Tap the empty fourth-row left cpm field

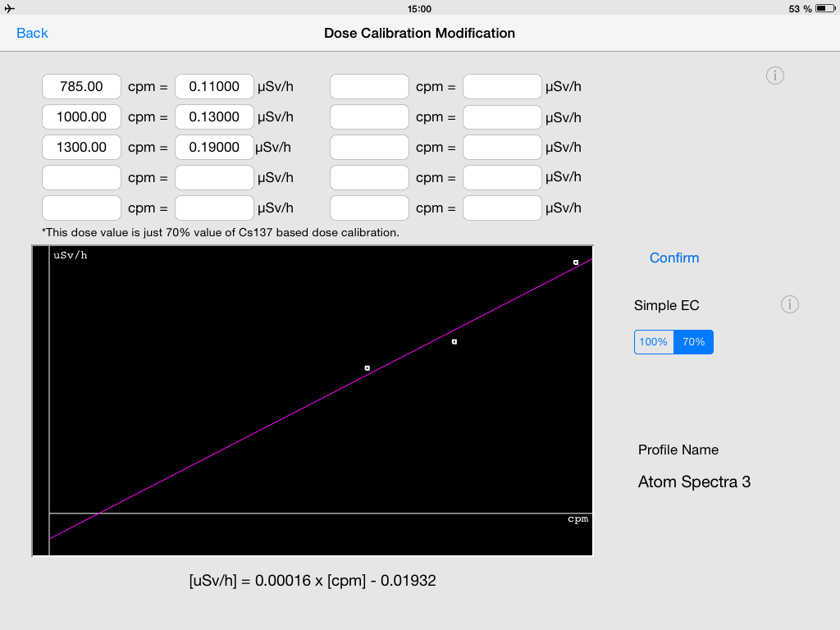click(81, 177)
